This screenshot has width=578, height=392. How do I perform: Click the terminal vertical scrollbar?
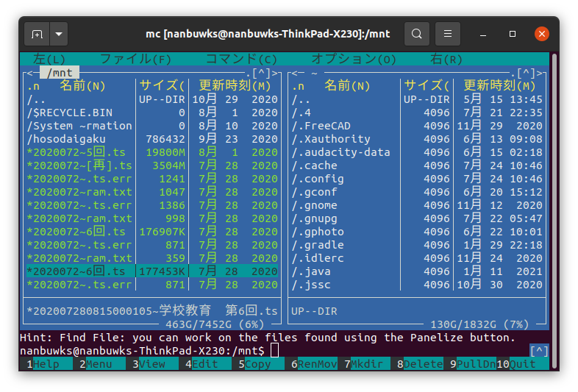[554, 211]
